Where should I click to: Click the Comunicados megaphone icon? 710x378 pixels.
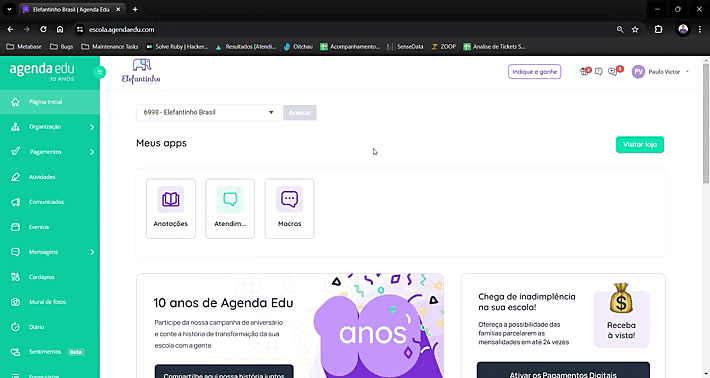(15, 202)
